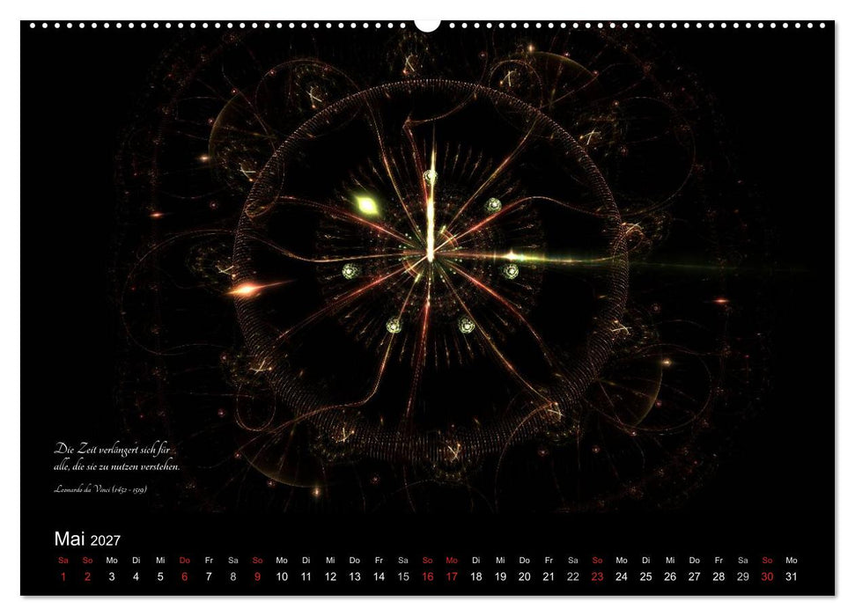855x616 pixels.
Task: Choose the grey Saturday date 22
Action: (x=573, y=576)
